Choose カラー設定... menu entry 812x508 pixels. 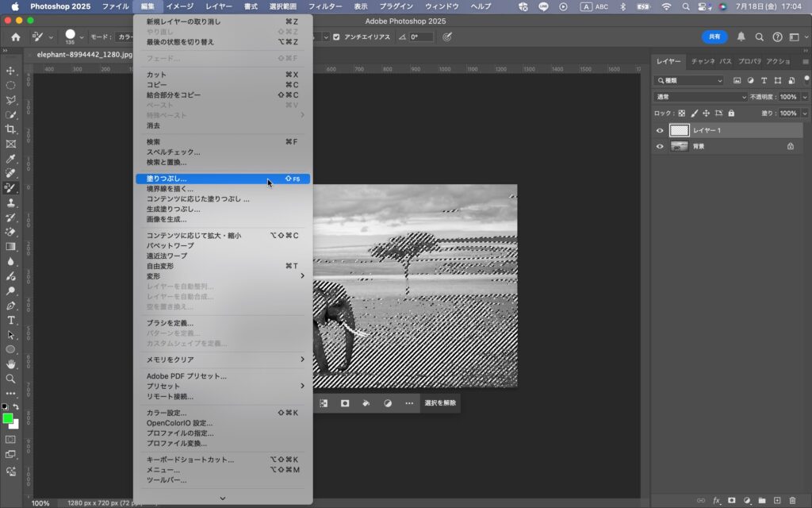pyautogui.click(x=223, y=413)
